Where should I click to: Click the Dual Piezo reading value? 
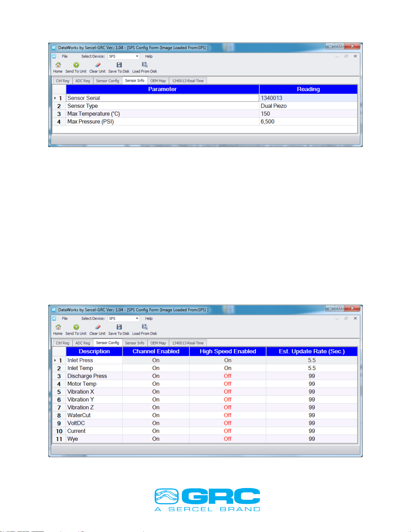(x=274, y=106)
